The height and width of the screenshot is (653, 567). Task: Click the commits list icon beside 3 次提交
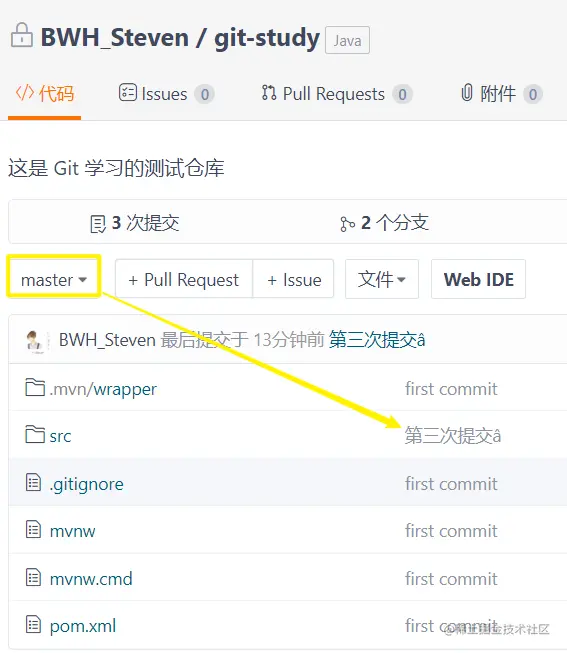(98, 224)
